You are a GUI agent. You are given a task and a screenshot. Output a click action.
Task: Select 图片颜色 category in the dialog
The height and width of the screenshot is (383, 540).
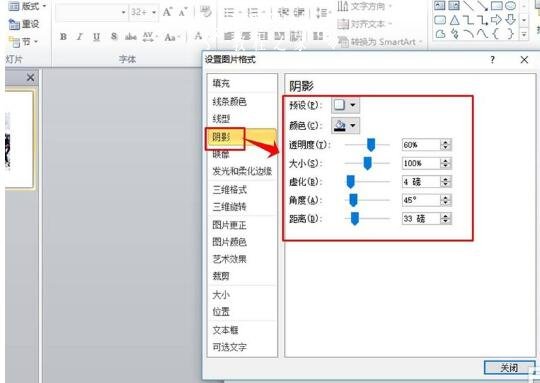pos(242,242)
